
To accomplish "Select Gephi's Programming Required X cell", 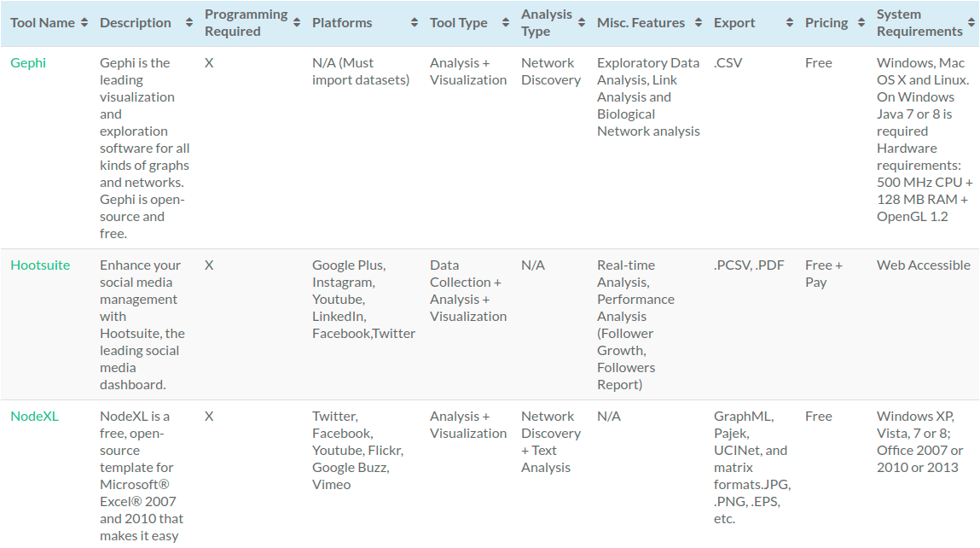I will pos(209,63).
